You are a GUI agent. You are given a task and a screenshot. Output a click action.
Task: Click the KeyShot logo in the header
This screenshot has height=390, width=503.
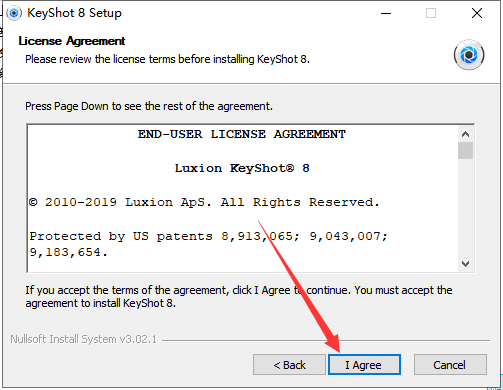click(x=469, y=55)
